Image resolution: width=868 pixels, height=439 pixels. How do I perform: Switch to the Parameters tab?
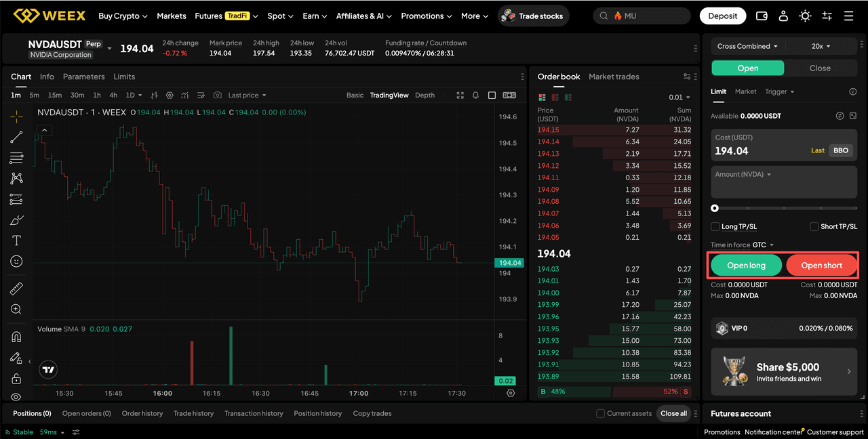pos(84,77)
